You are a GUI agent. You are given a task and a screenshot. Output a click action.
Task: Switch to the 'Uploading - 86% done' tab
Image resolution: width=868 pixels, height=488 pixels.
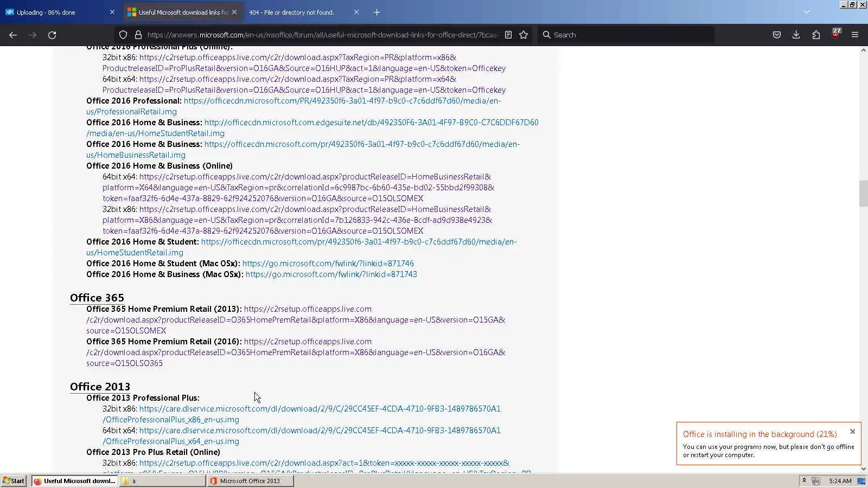point(60,12)
